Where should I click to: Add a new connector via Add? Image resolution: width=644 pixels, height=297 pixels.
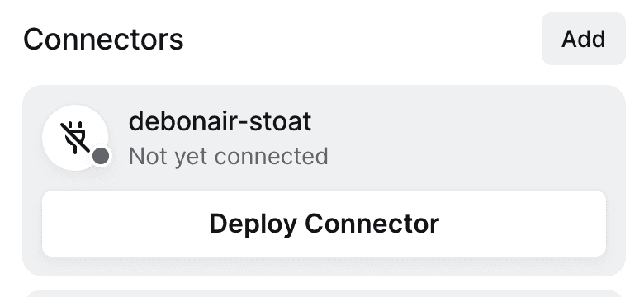(584, 39)
